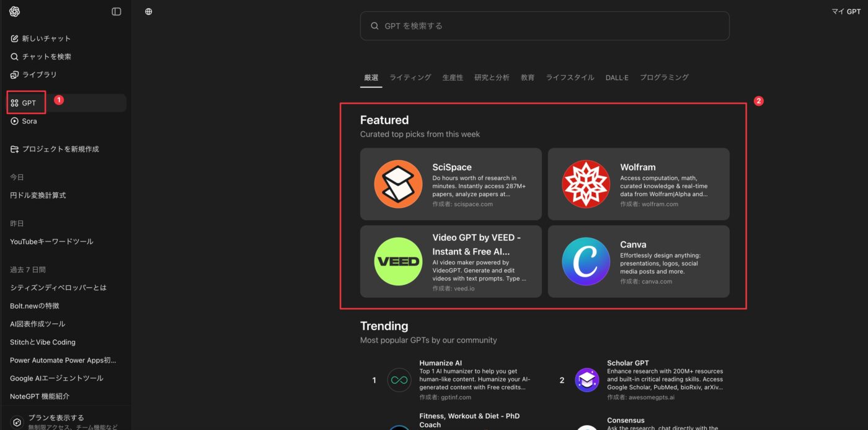Screen dimensions: 868x430
Task: Open Fitness, Workout & Diet - PhD Coach
Action: tap(471, 421)
